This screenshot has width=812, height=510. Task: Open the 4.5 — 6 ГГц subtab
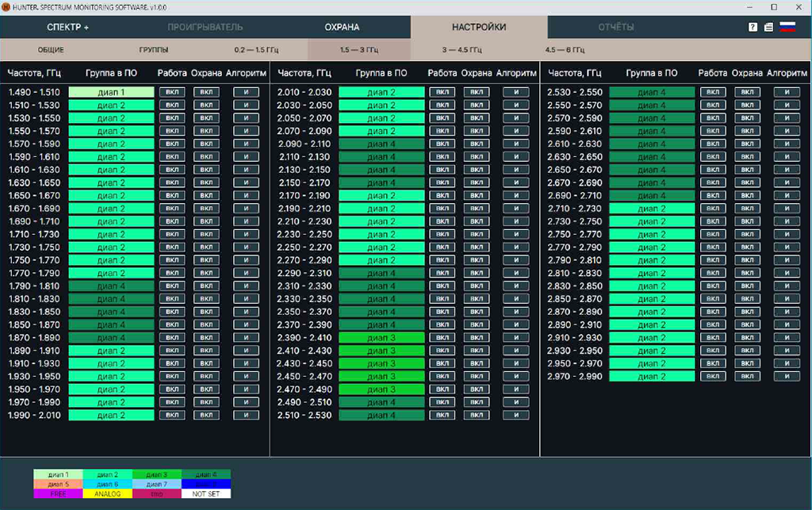click(x=565, y=50)
